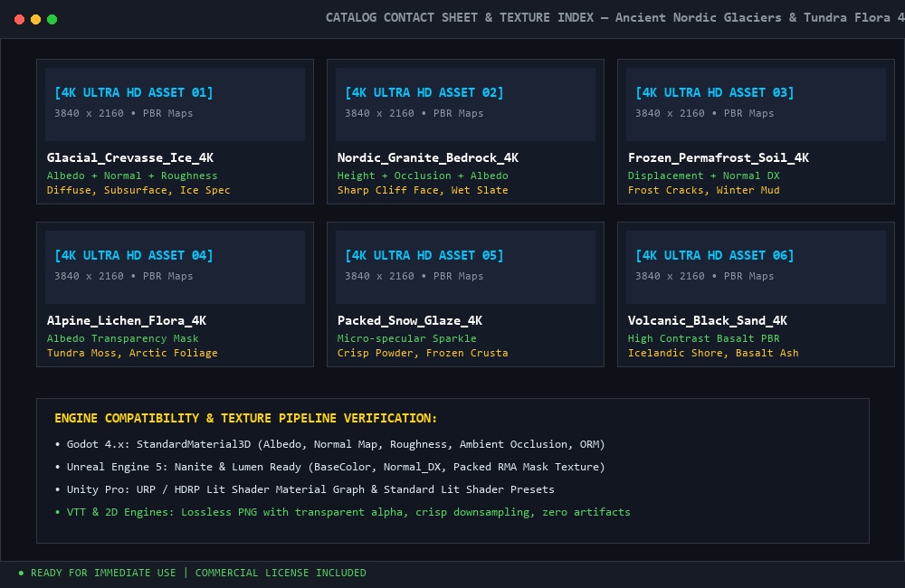Click the green status dot in the status bar
Viewport: 905px width, 588px height.
coord(22,573)
